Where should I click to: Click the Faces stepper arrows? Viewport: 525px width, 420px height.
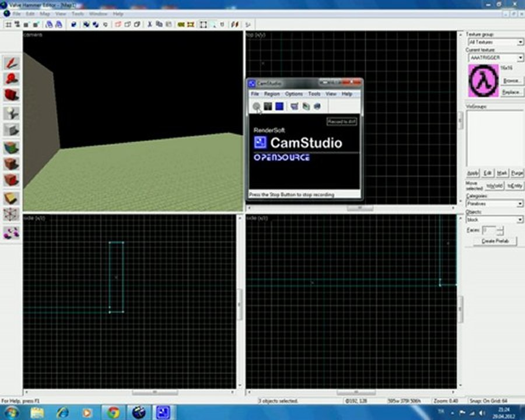coord(500,230)
